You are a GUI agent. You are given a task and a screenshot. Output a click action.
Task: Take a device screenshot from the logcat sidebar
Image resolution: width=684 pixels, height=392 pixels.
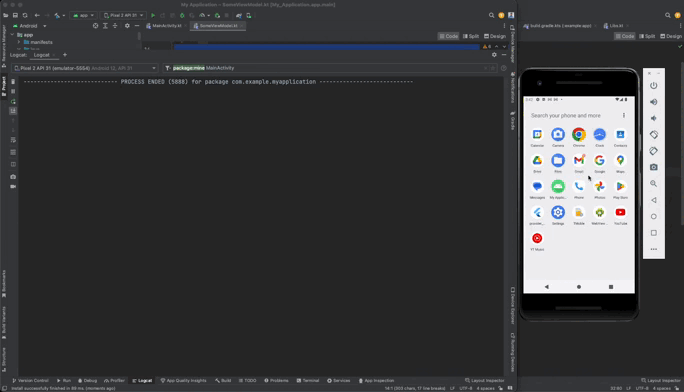coord(13,177)
